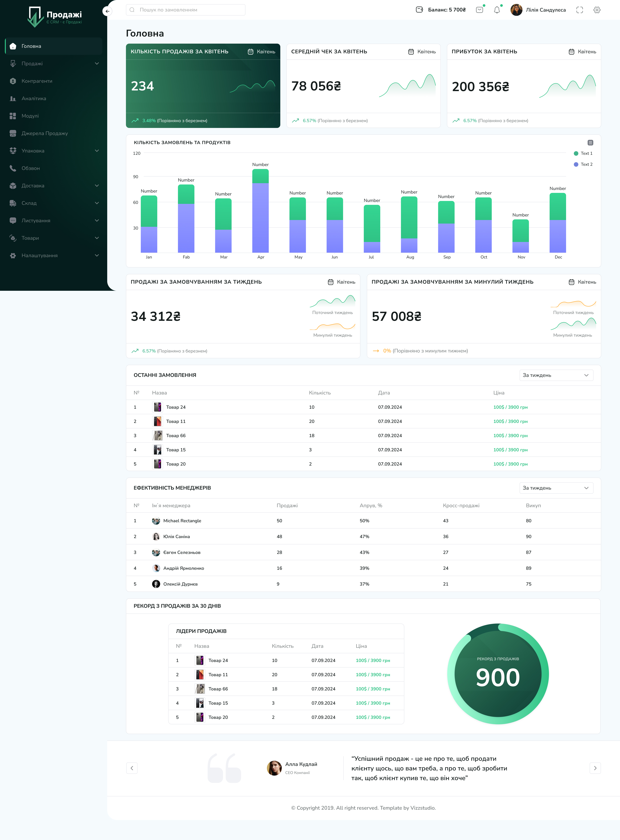Click the Доставка cube icon
The image size is (620, 840).
point(13,186)
